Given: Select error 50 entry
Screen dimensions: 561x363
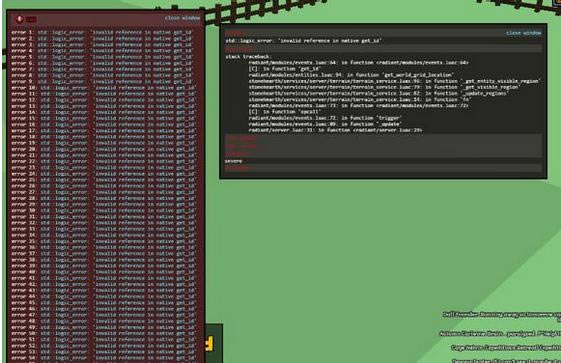Looking at the screenshot, I should pyautogui.click(x=103, y=333).
